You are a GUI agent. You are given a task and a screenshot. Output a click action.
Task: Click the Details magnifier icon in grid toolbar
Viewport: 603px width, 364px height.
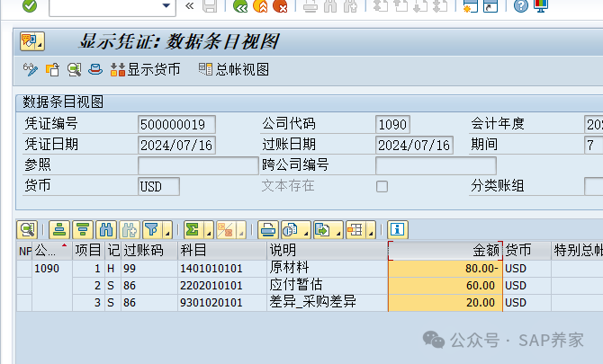[27, 229]
